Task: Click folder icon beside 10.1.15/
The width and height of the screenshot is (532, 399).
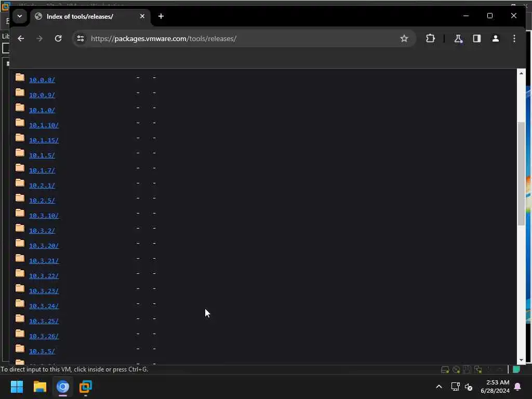Action: tap(20, 138)
